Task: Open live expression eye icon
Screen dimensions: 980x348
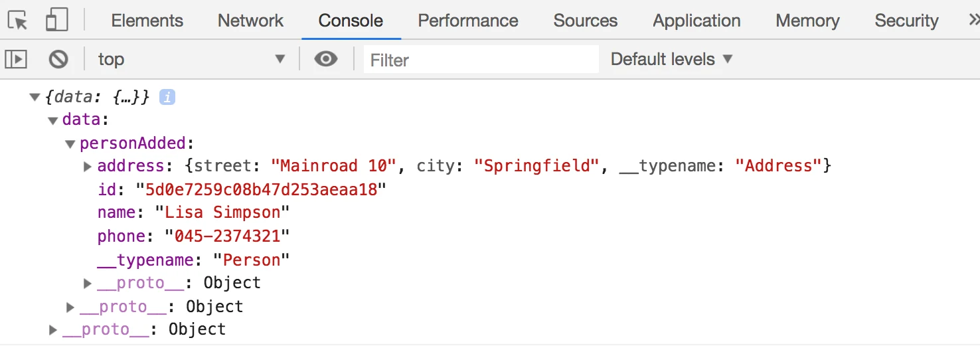Action: 325,60
